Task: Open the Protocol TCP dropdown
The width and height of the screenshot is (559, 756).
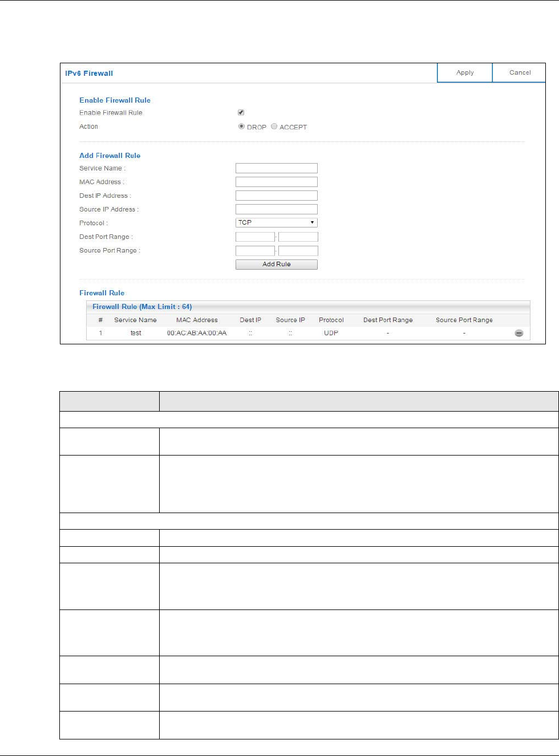Action: pos(277,223)
